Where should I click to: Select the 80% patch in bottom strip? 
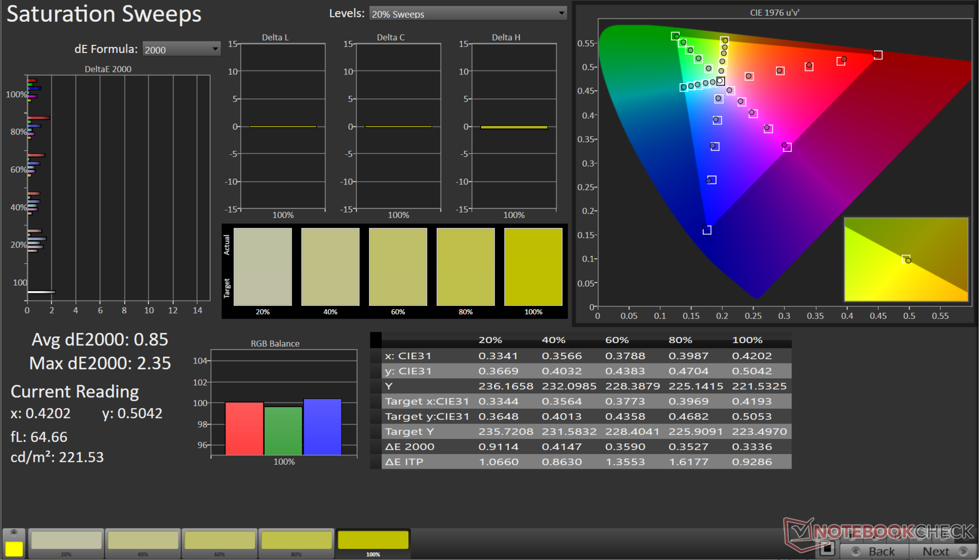point(296,541)
